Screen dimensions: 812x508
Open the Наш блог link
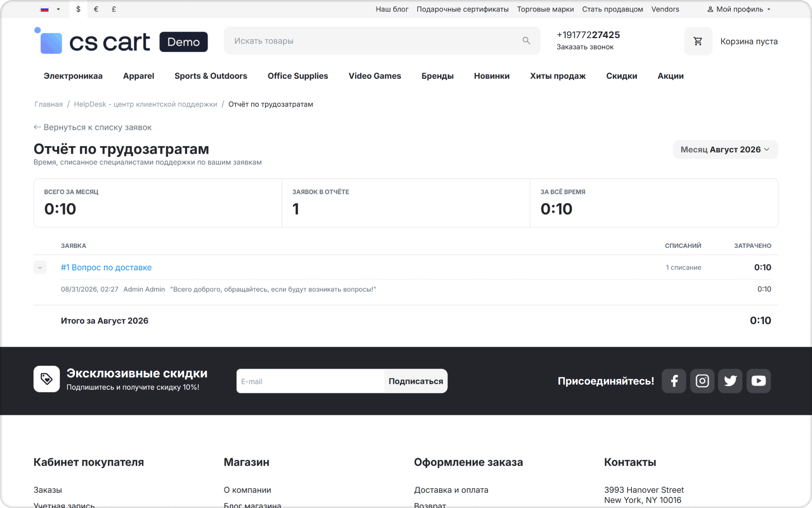392,9
